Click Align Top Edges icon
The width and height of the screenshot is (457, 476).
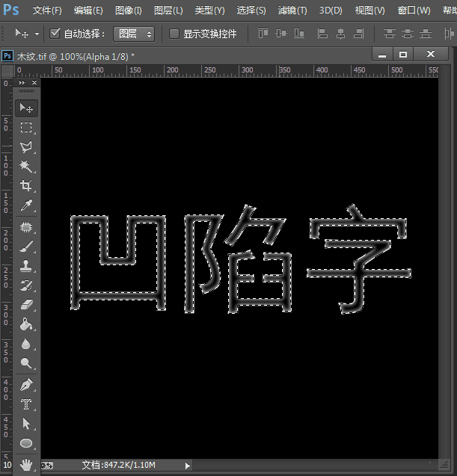click(x=263, y=34)
